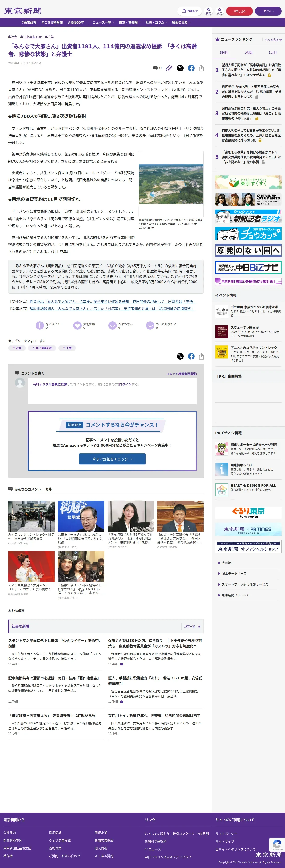Image resolution: width=285 pixels, height=868 pixels.
Task: Open the お知らせ notification bell
Action: pyautogui.click(x=190, y=11)
